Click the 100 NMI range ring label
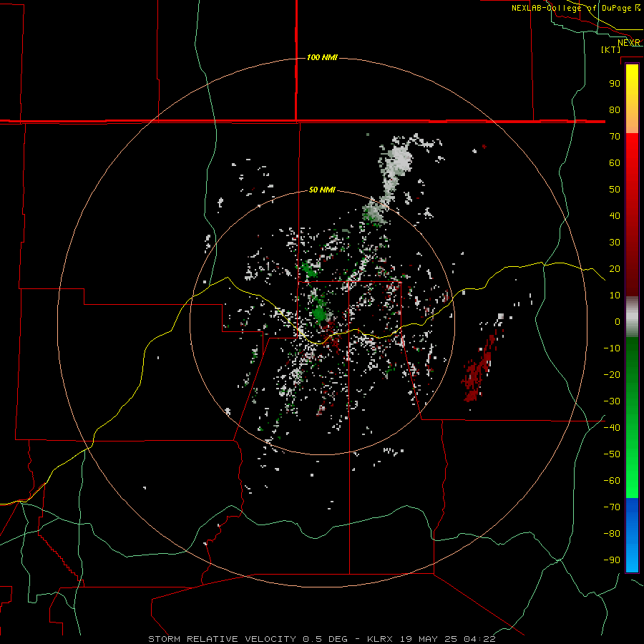 [322, 57]
